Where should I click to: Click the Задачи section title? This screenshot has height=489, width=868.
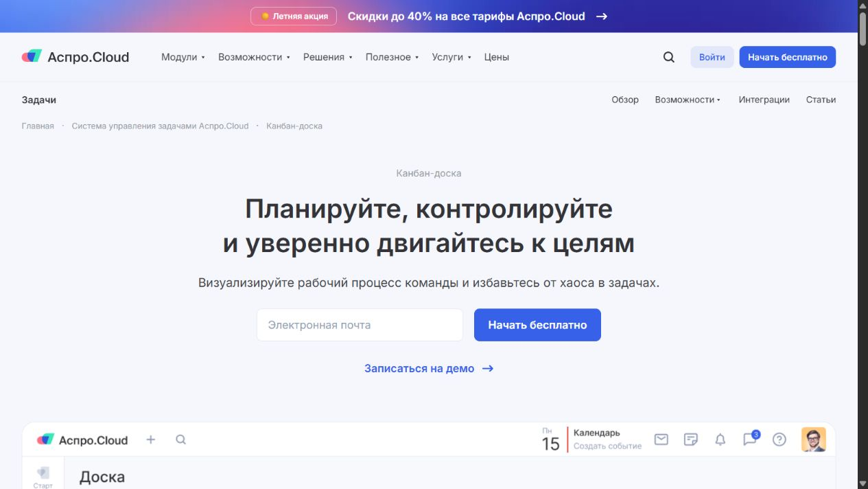point(39,100)
